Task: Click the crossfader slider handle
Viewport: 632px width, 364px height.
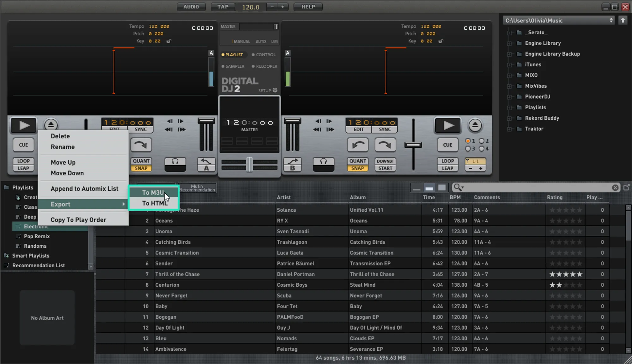Action: (x=249, y=165)
